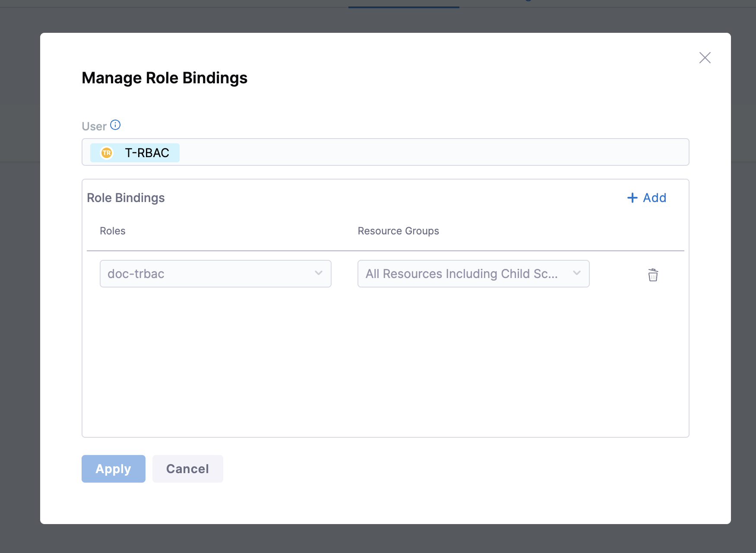
Task: Click the Resource Groups column header
Action: pos(398,231)
